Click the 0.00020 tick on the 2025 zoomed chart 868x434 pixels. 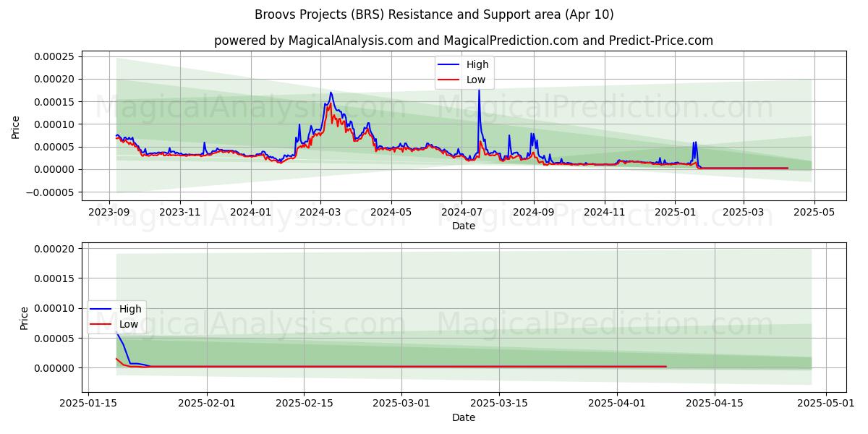[55, 249]
